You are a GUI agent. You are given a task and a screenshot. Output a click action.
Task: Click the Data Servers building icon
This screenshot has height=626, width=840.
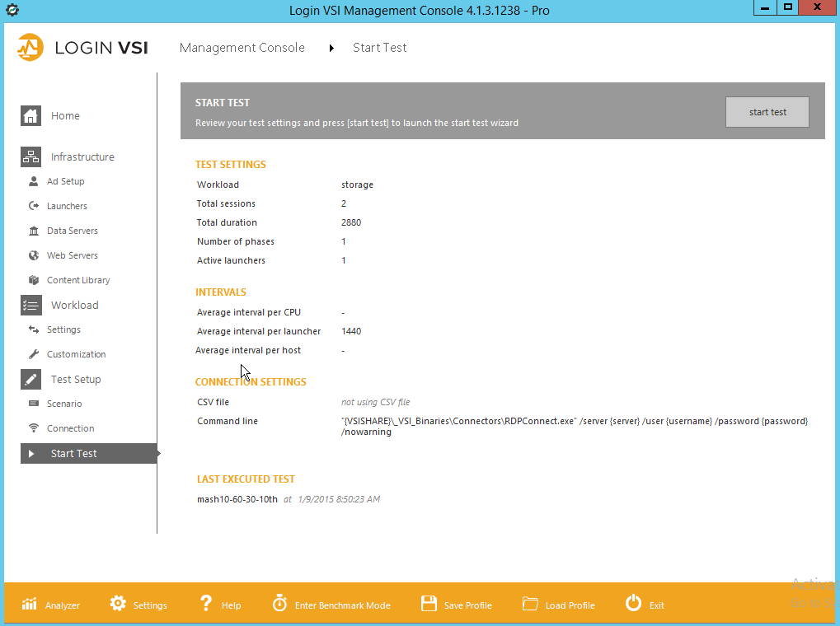tap(33, 231)
